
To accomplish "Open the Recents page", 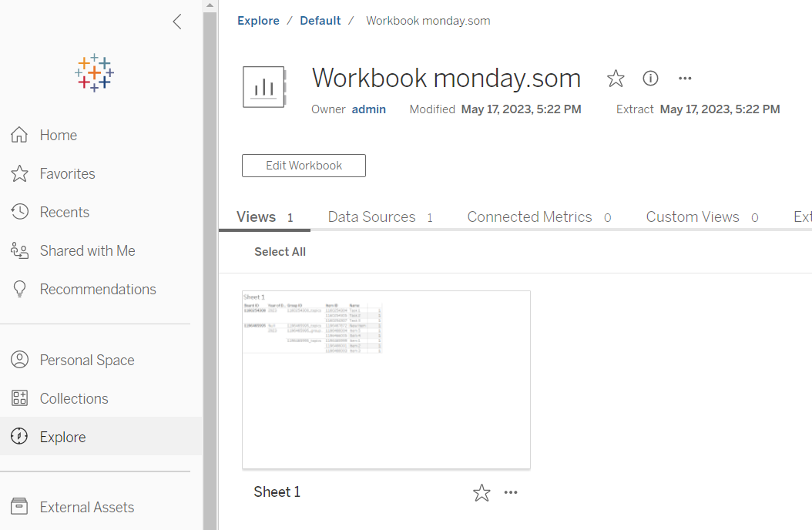I will tap(64, 212).
